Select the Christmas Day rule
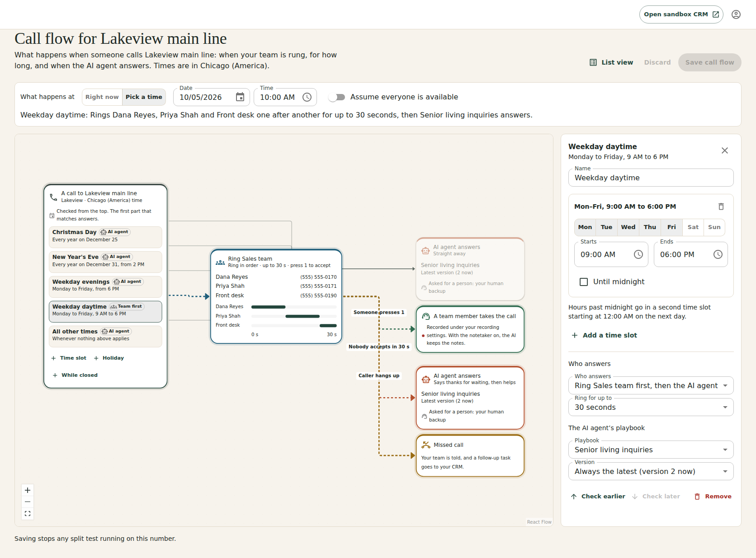 click(x=105, y=237)
